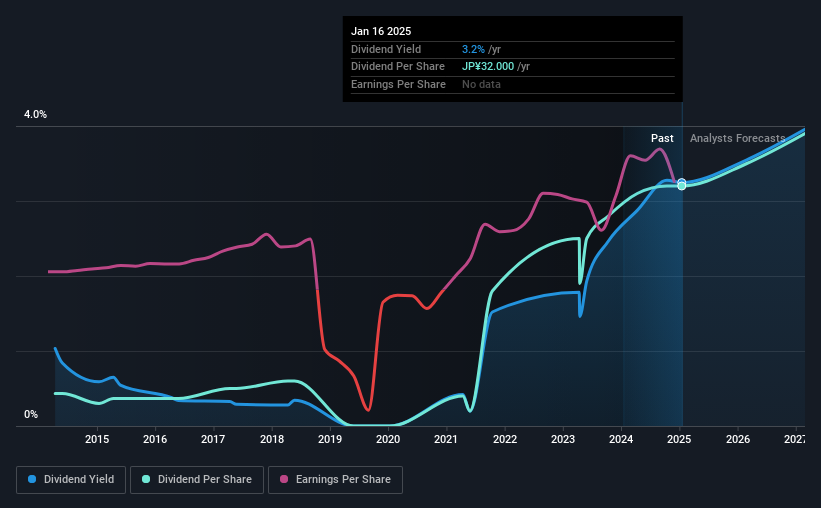821x508 pixels.
Task: Click the Past region label
Action: (x=662, y=138)
